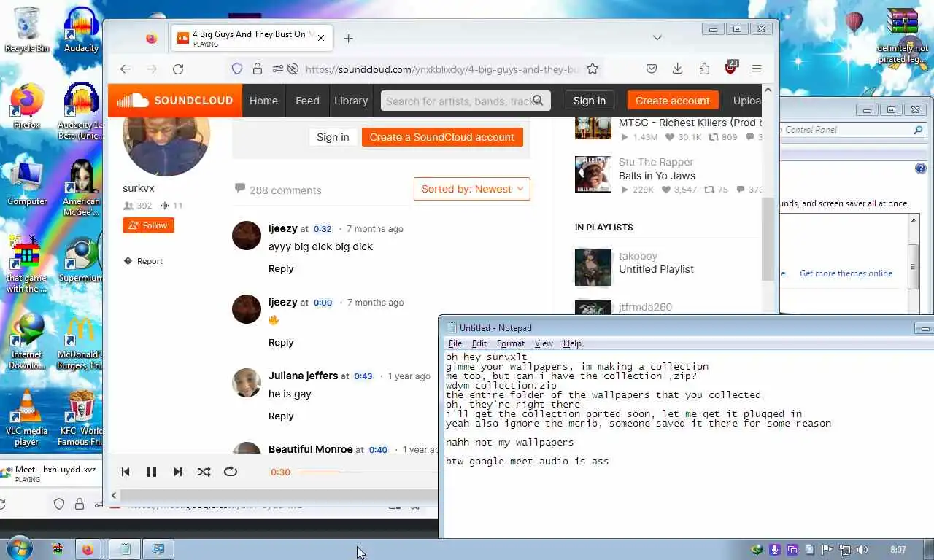Image resolution: width=934 pixels, height=560 pixels.
Task: Click Sign in button above comments
Action: [333, 137]
